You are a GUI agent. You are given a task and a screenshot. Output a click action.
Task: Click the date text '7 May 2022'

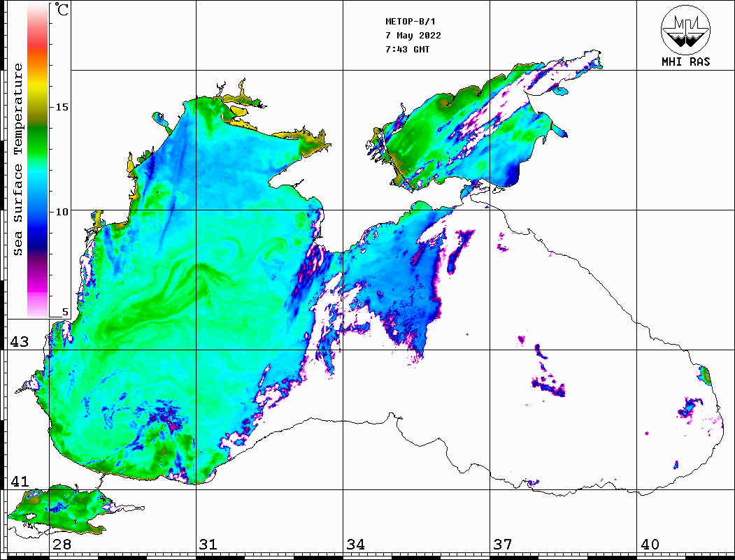413,36
